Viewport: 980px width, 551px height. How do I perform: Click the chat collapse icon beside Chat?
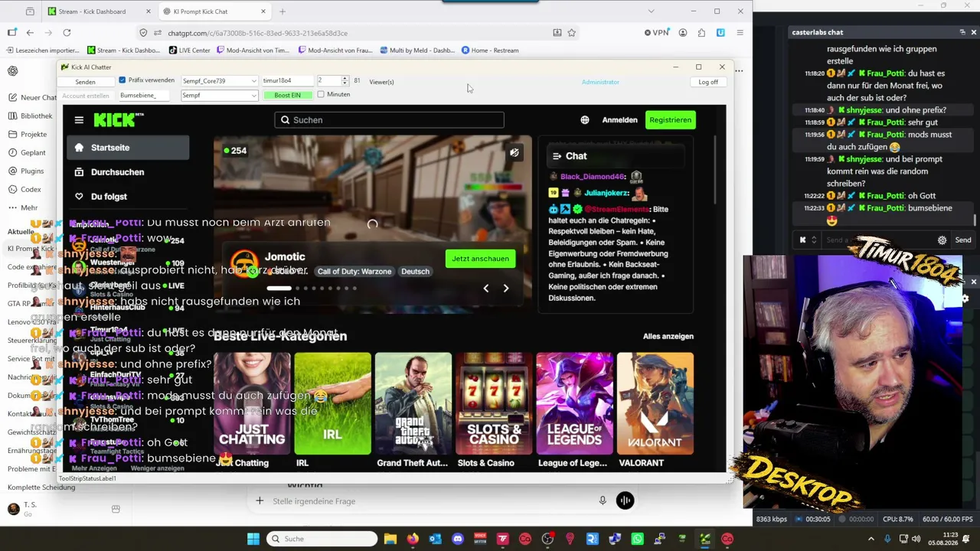point(557,156)
